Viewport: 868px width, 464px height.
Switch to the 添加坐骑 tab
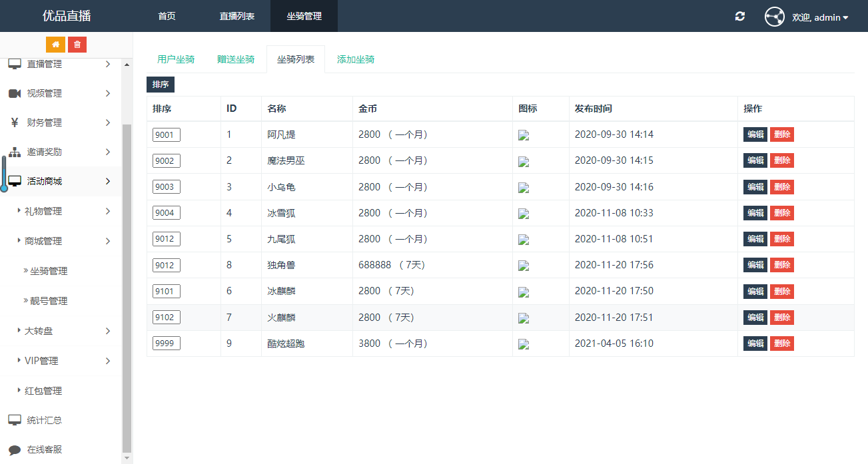pyautogui.click(x=356, y=59)
